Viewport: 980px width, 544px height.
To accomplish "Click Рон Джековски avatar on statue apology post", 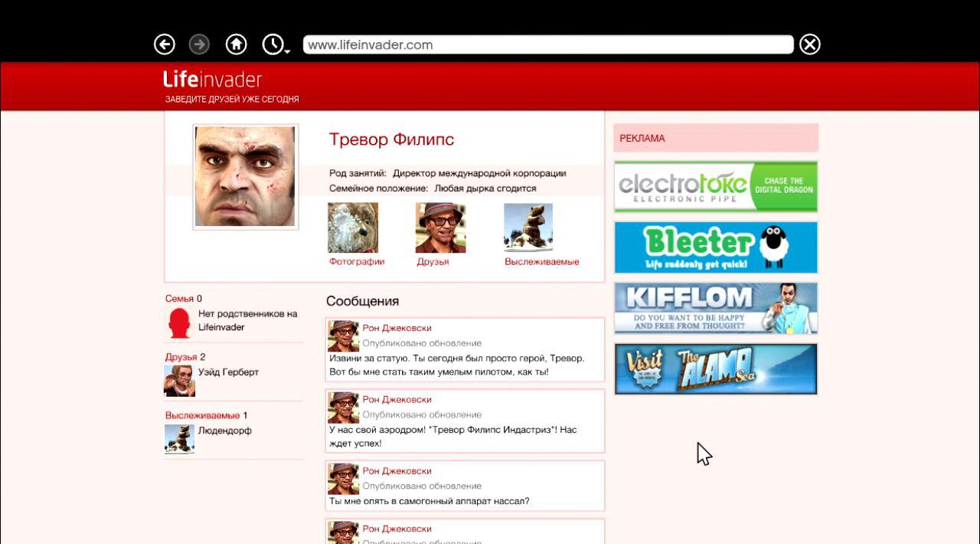I will pos(343,336).
